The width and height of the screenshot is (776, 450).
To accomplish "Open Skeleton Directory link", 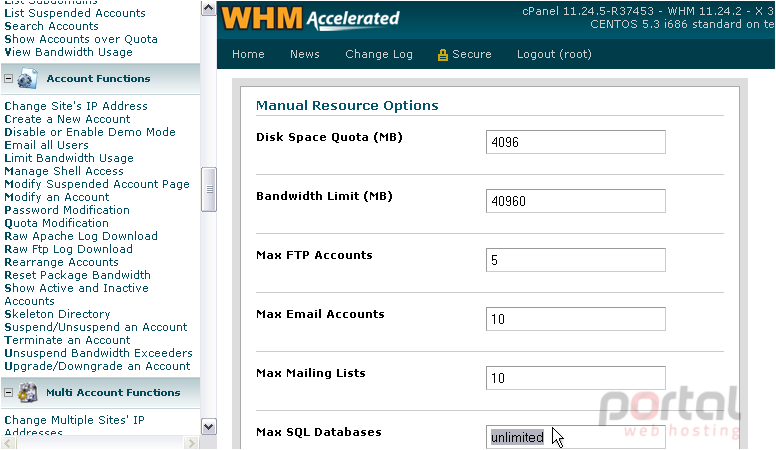I will tap(57, 314).
